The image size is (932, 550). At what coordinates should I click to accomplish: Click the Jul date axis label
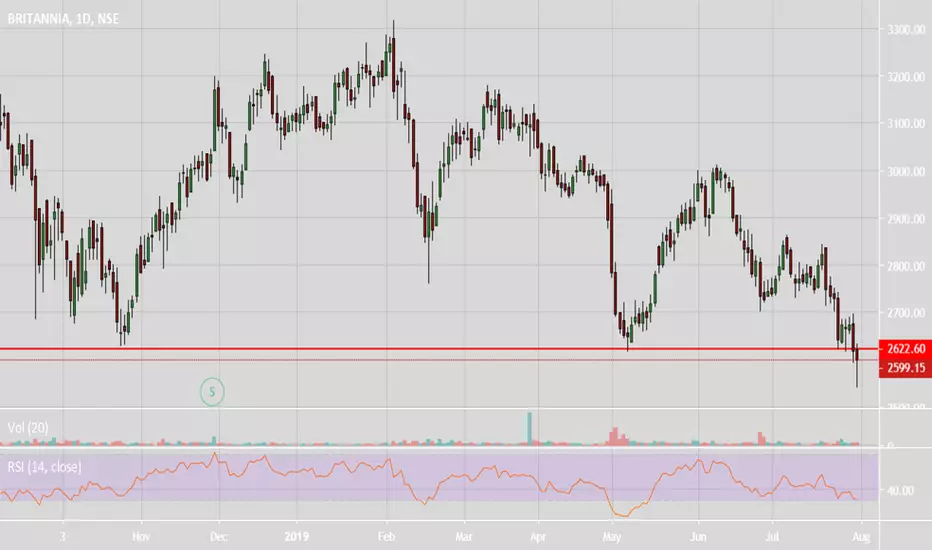772,537
